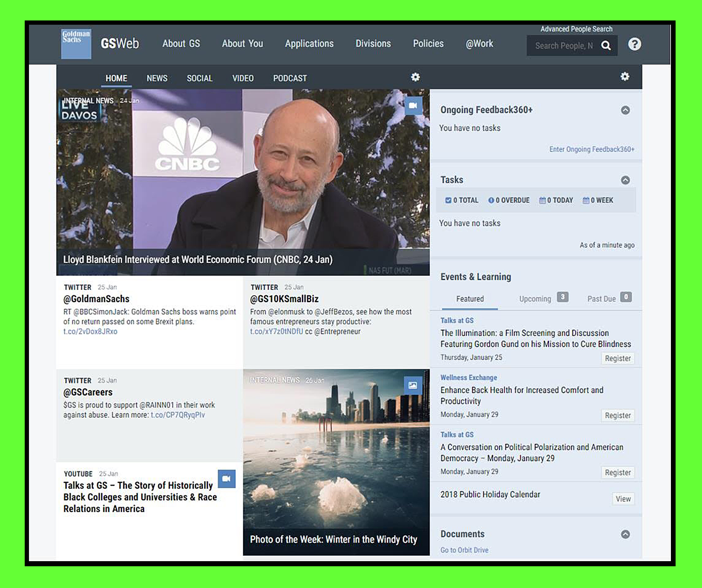This screenshot has height=588, width=702.
Task: Click the 0 TODAY tasks filter
Action: (x=556, y=200)
